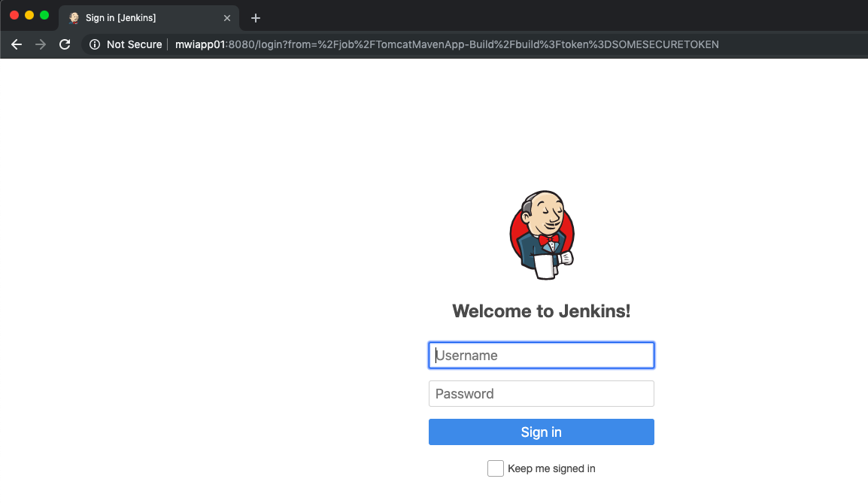This screenshot has height=503, width=868.
Task: Click the URL in the address bar
Action: 447,44
